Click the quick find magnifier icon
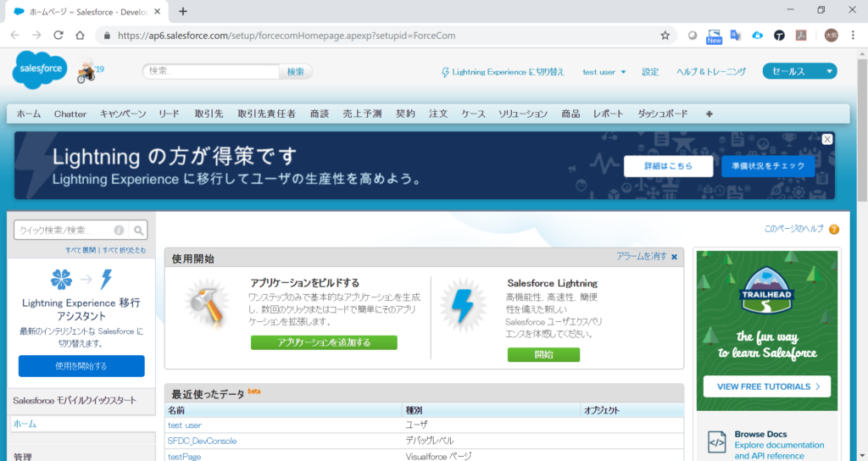The image size is (868, 461). point(139,230)
